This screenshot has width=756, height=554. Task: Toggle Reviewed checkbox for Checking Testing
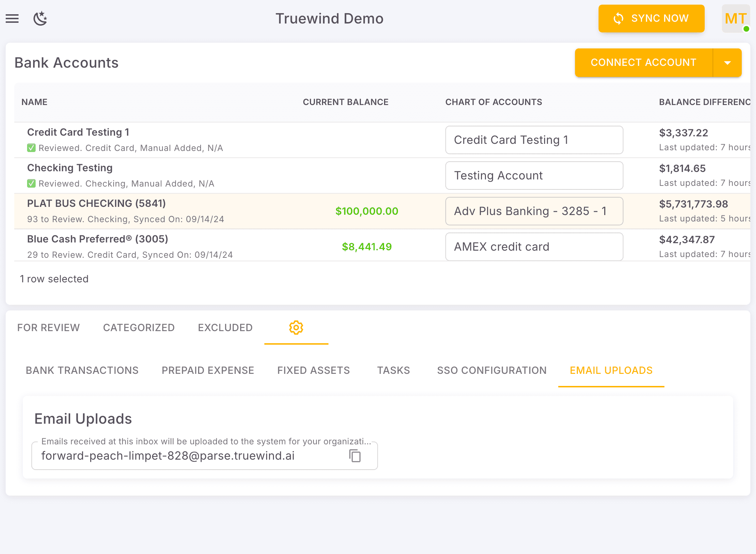31,183
